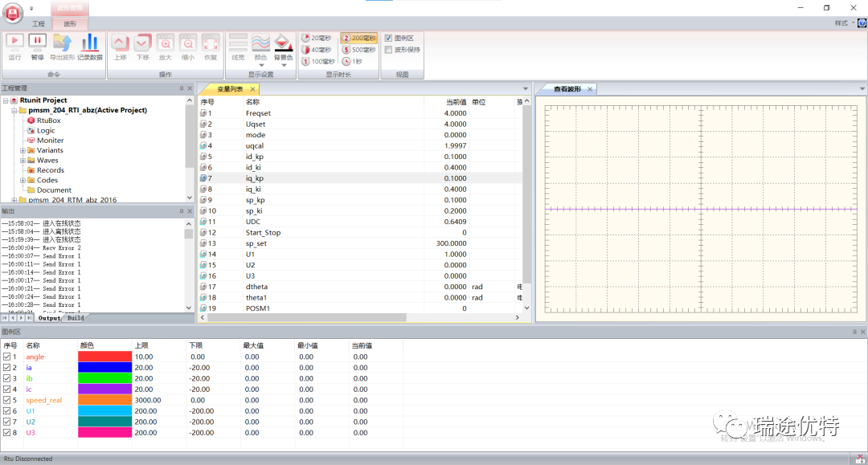Enable the 波形保持 waveform hold checkbox
This screenshot has height=465, width=868.
click(389, 49)
